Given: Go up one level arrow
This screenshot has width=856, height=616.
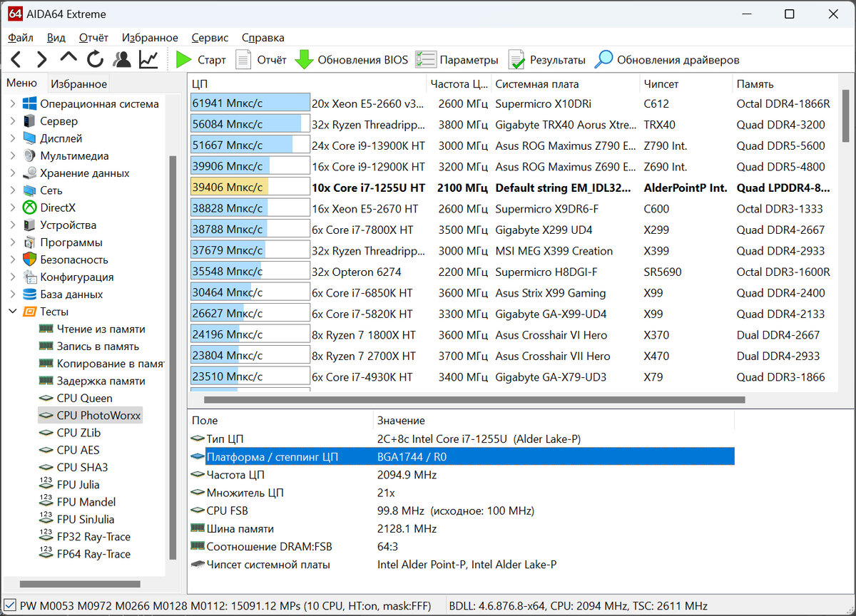Looking at the screenshot, I should coord(68,58).
